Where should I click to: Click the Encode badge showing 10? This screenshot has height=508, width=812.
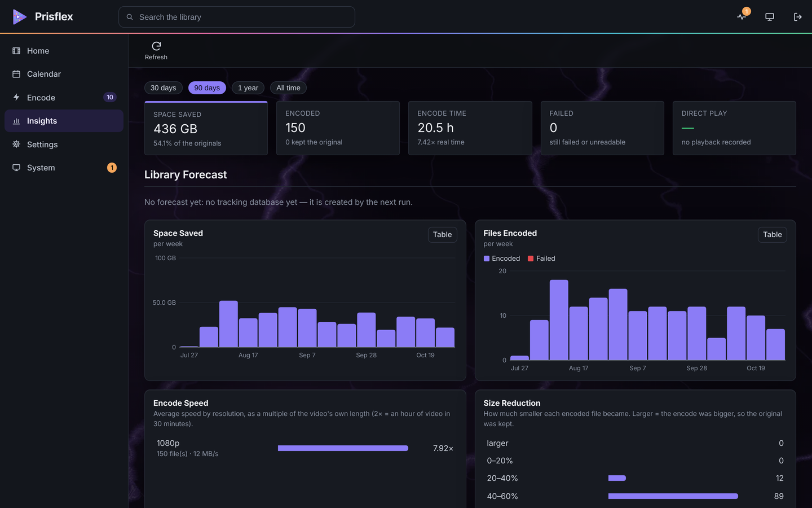[110, 98]
